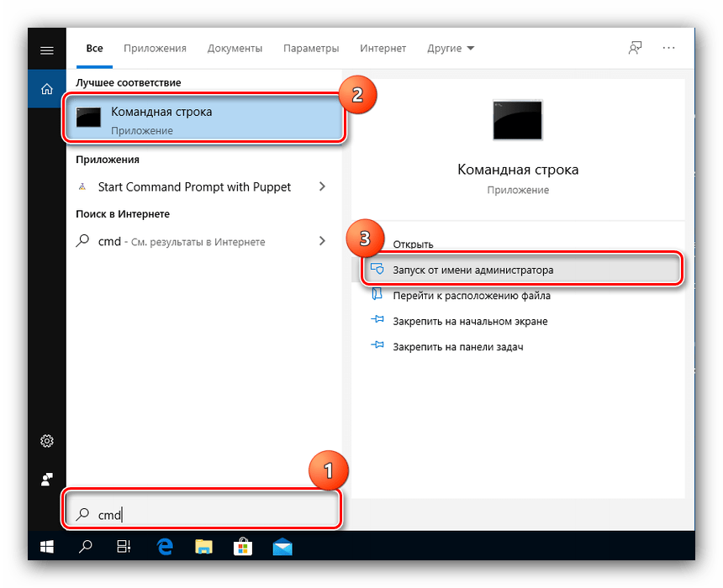Expand the Другие dropdown
This screenshot has height=588, width=723.
pos(451,49)
